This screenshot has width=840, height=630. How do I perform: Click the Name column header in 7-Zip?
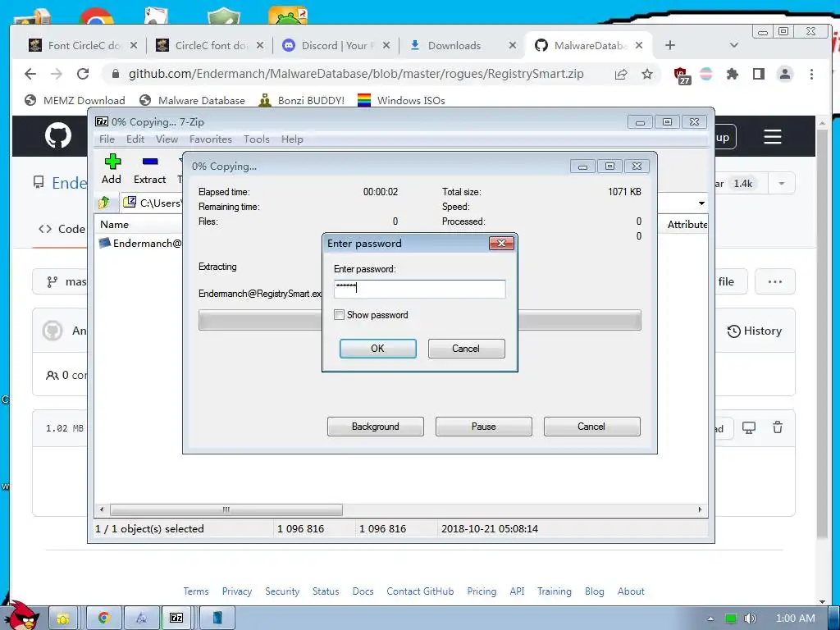tap(114, 225)
